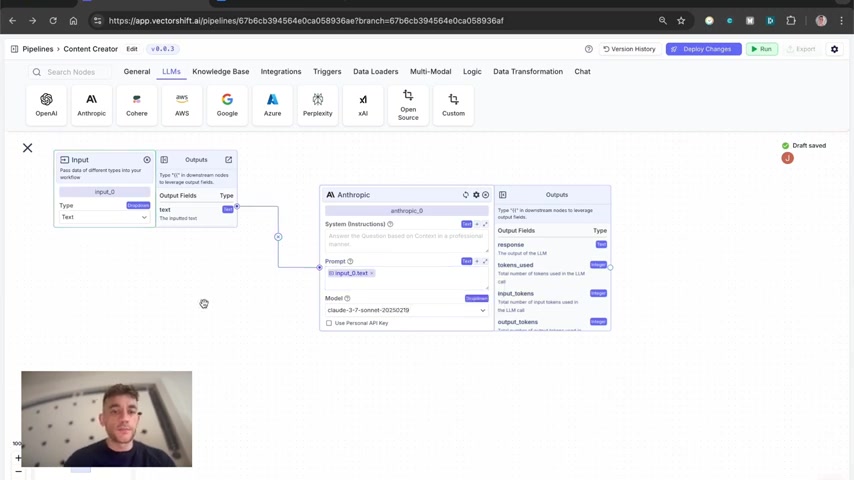This screenshot has height=480, width=854.
Task: Choose the Google LLM node
Action: (x=227, y=105)
